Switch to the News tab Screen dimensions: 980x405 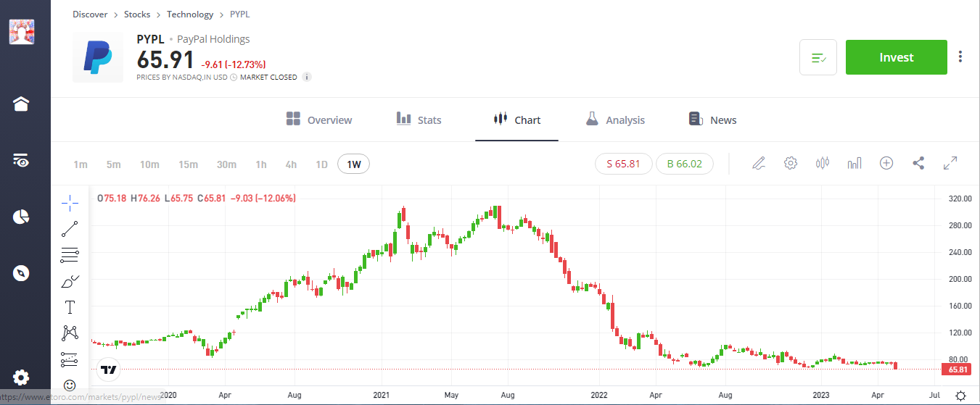click(x=712, y=120)
